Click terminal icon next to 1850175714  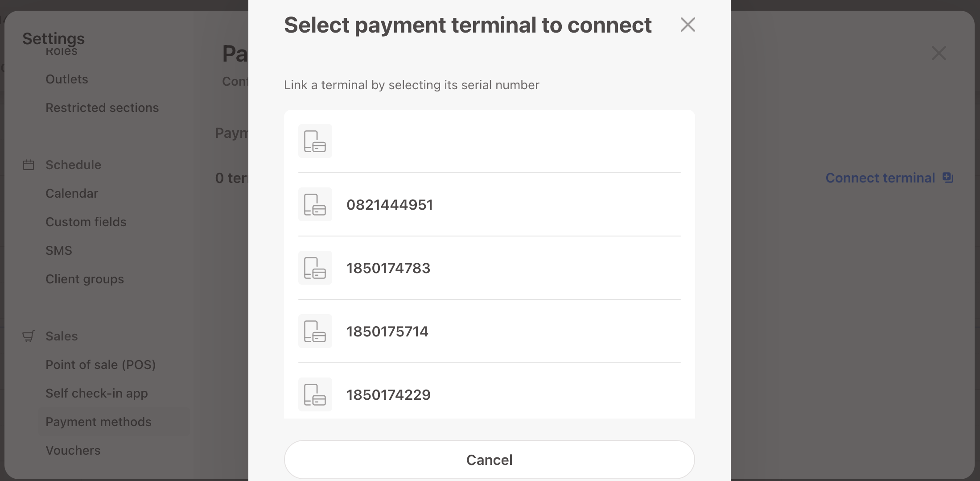pos(315,331)
